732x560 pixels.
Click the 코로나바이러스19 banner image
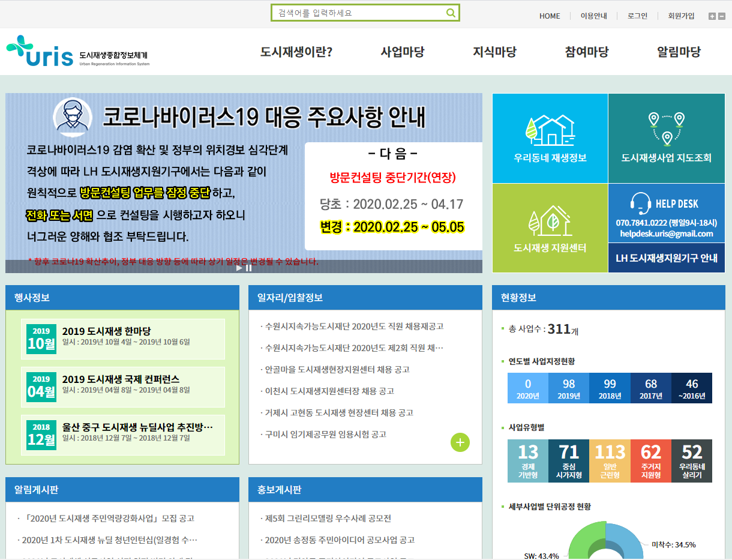tap(244, 182)
